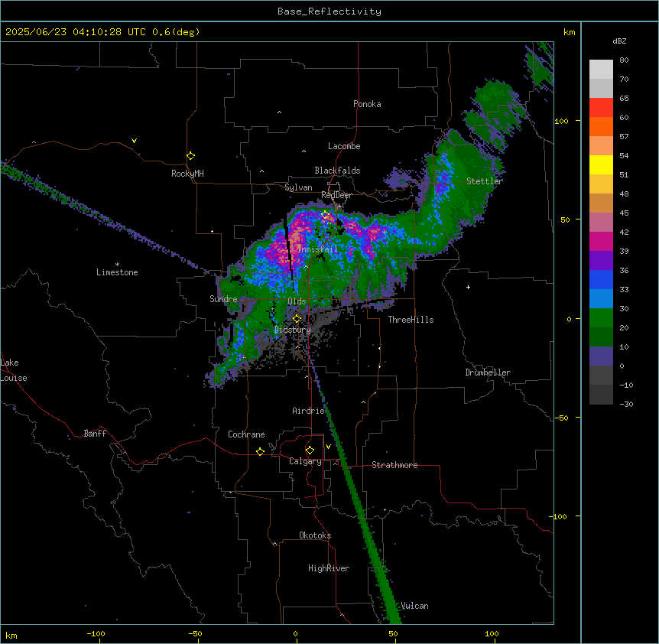Pick the dusty pink 42–45 dBZ swatch
Screen dimensions: 659x644
601,223
